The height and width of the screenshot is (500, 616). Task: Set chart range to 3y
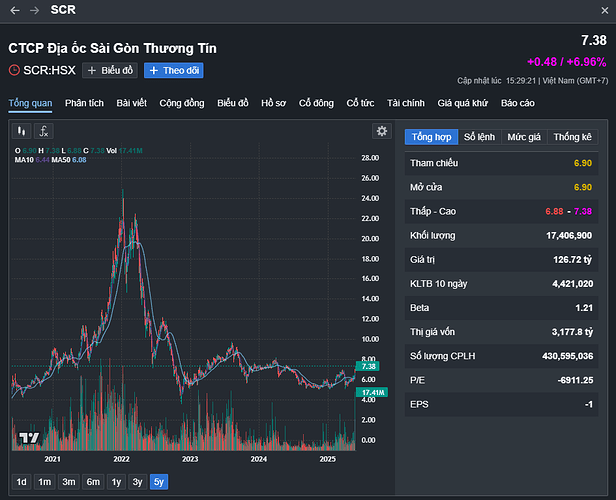[137, 481]
